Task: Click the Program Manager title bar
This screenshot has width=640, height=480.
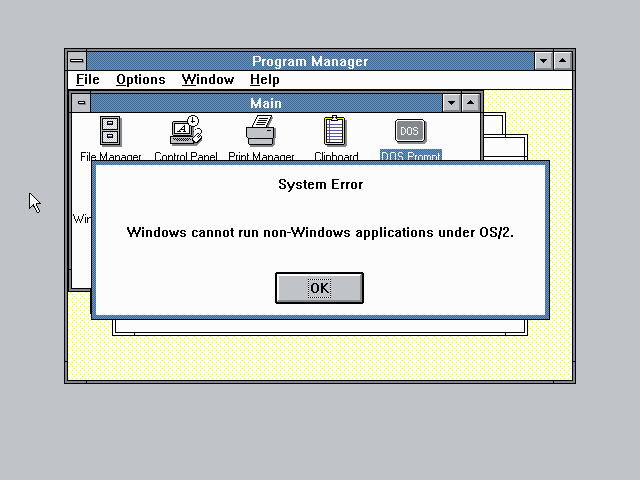Action: coord(310,61)
